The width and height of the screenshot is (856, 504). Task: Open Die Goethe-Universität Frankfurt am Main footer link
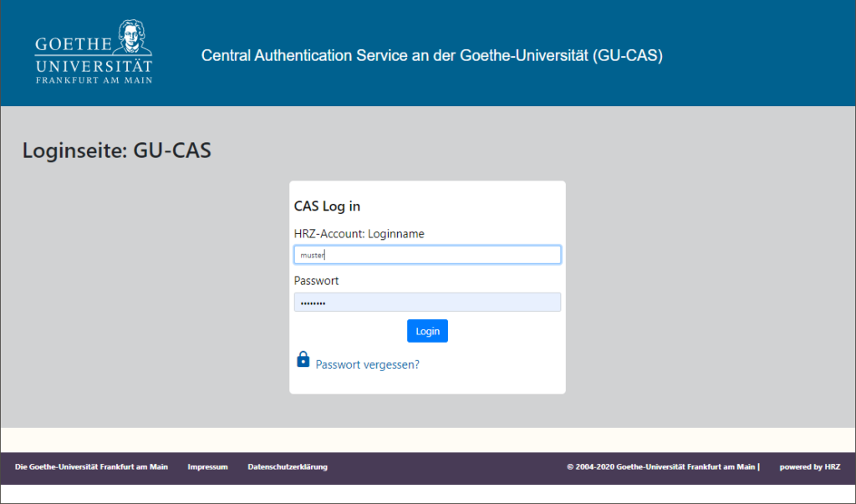click(x=91, y=467)
